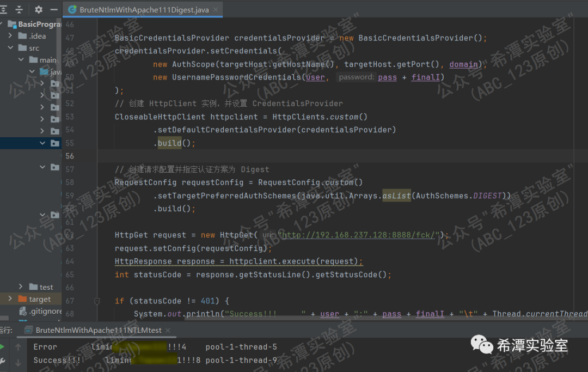Click the test folder icon
588x372 pixels.
point(34,287)
